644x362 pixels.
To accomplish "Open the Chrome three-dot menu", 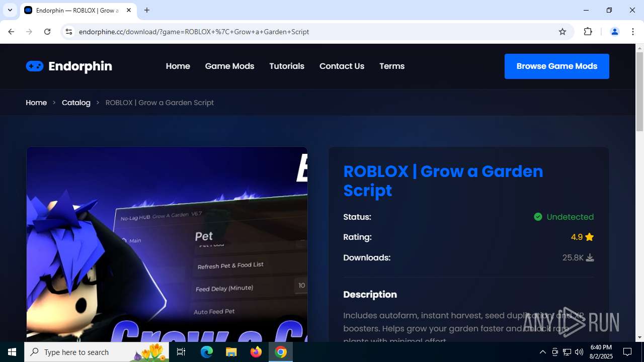I will click(x=632, y=32).
